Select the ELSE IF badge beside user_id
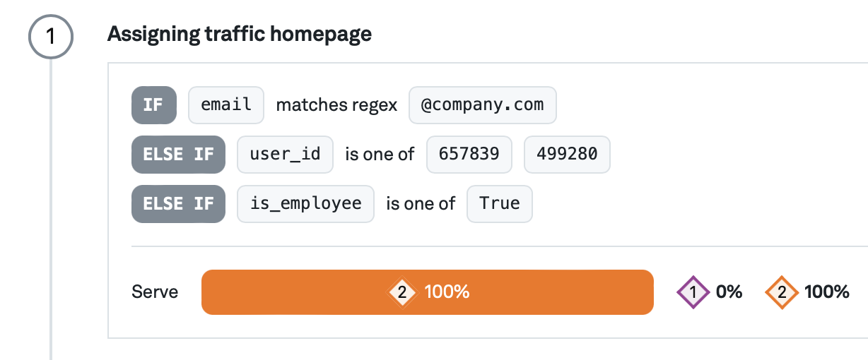The height and width of the screenshot is (360, 868). tap(178, 155)
